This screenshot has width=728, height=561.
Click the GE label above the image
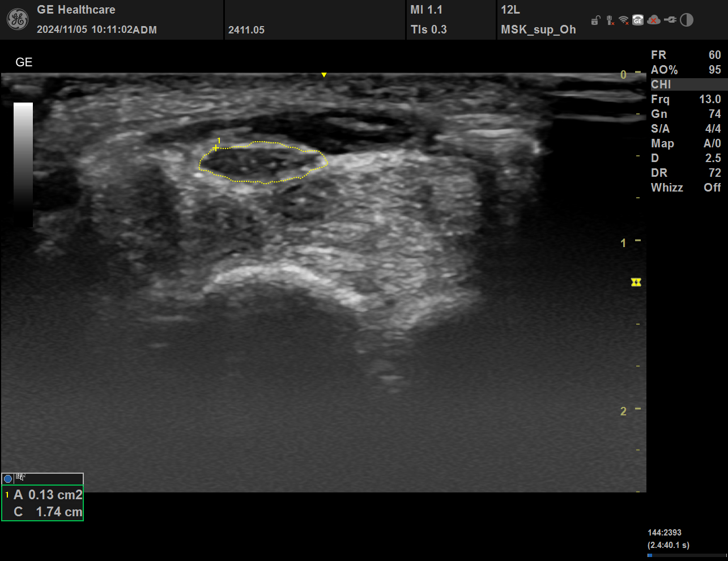tap(24, 62)
